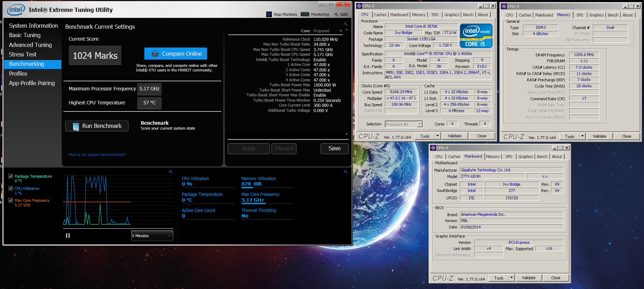Click the wrench icon above the CPU statistics panel
This screenshot has height=289, width=644.
pos(346,172)
